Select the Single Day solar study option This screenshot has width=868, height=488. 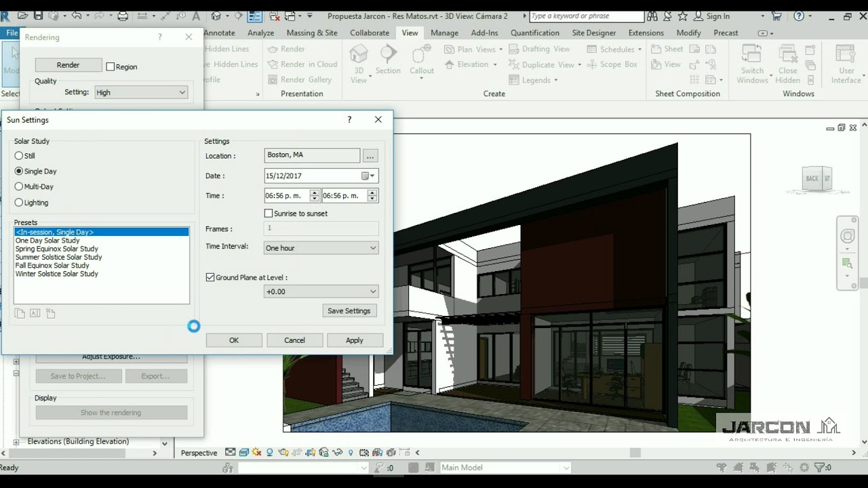pos(19,171)
